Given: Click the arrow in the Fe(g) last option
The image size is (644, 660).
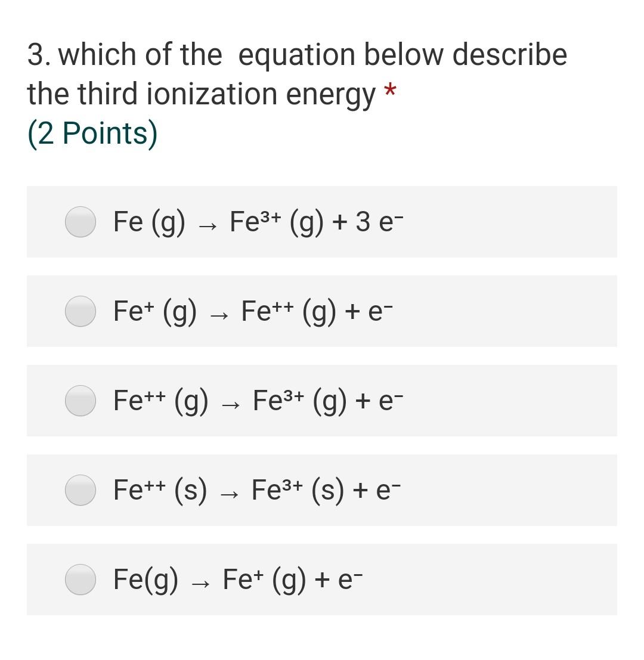Looking at the screenshot, I should click(200, 584).
